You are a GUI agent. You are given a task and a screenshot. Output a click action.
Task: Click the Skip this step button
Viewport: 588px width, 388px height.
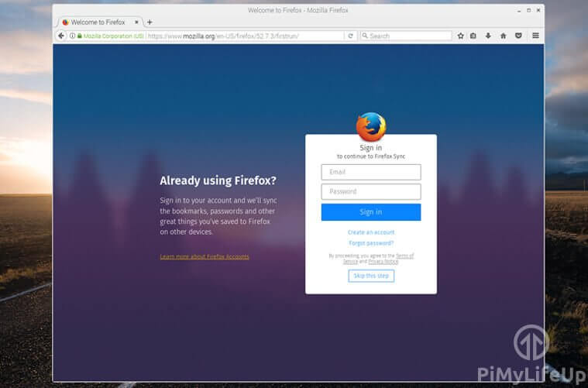coord(371,276)
